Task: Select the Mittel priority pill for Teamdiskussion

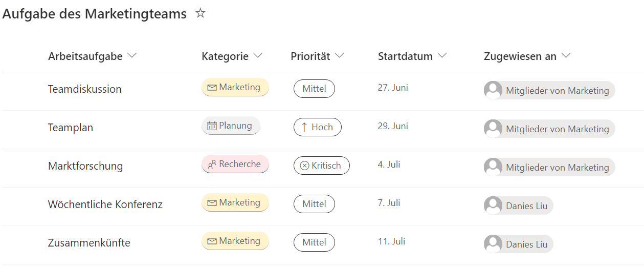Action: [314, 89]
